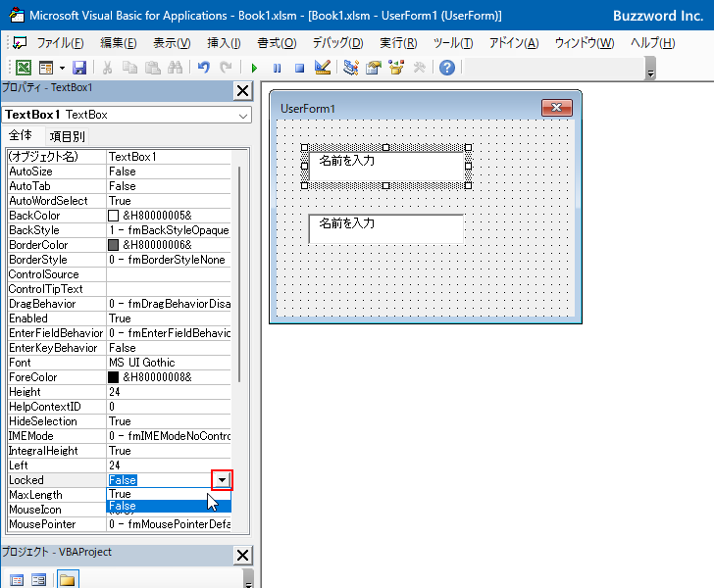Select the lower textbox on UserForm1
This screenshot has width=714, height=588.
[x=386, y=229]
